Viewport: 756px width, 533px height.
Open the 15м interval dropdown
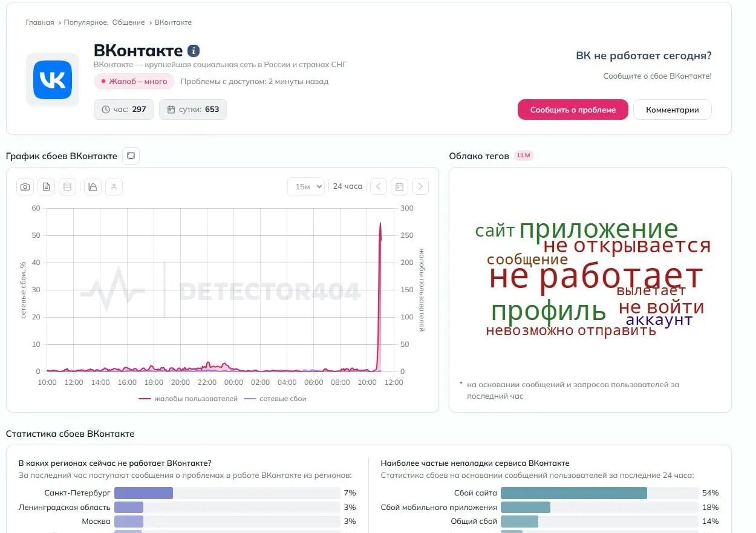pos(306,186)
